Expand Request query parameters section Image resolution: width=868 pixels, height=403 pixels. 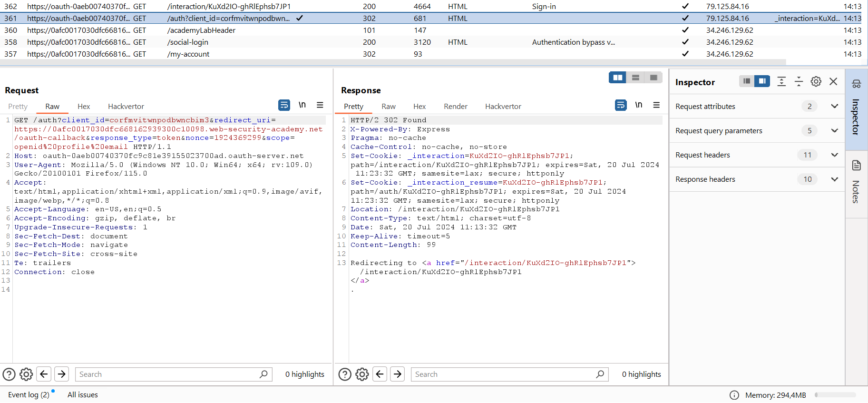point(835,130)
